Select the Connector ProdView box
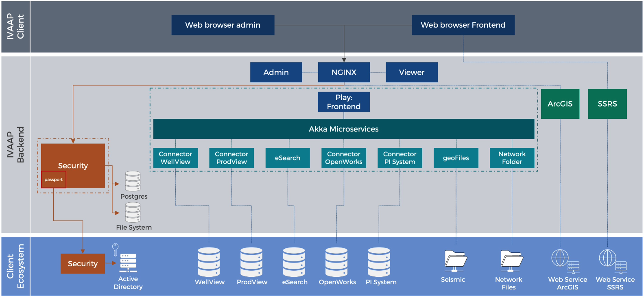This screenshot has width=644, height=298. coord(231,158)
